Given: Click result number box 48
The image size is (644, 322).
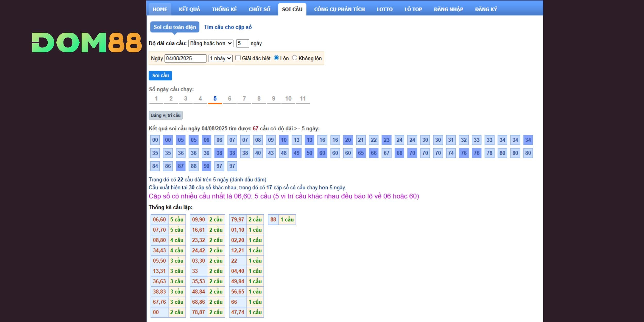Looking at the screenshot, I should (x=284, y=153).
